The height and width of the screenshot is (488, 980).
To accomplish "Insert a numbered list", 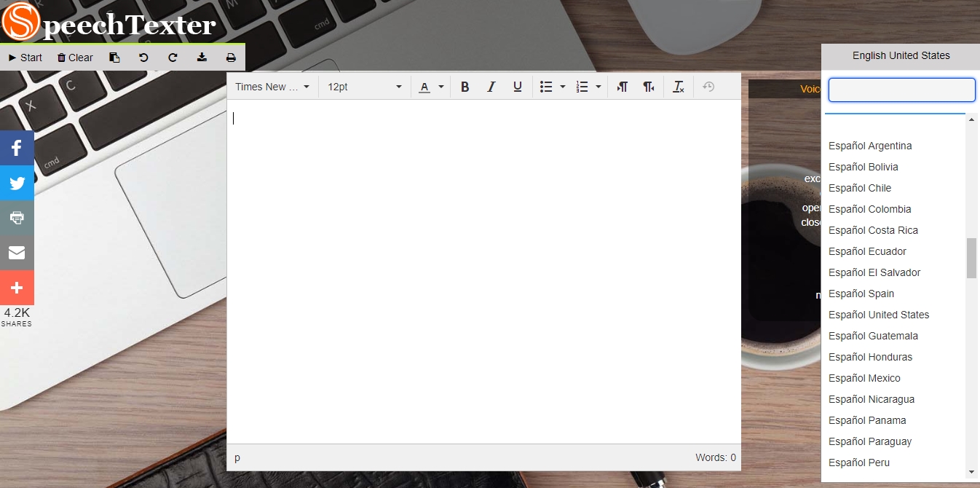I will click(x=582, y=87).
